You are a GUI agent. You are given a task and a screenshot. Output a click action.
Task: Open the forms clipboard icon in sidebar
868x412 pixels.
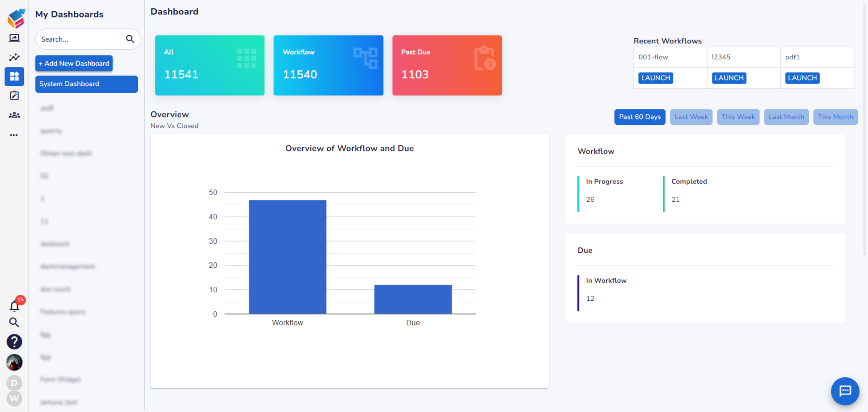click(14, 95)
